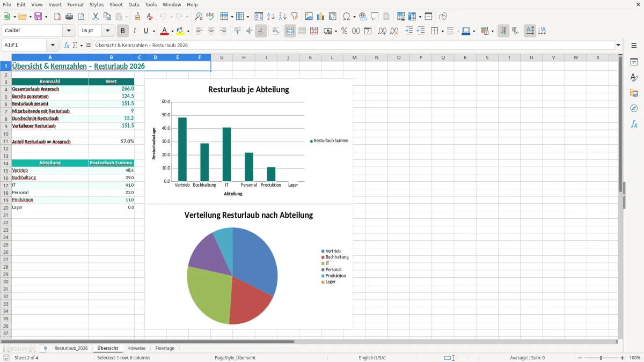Toggle Align Bottom button
The width and height of the screenshot is (644, 362).
click(261, 31)
